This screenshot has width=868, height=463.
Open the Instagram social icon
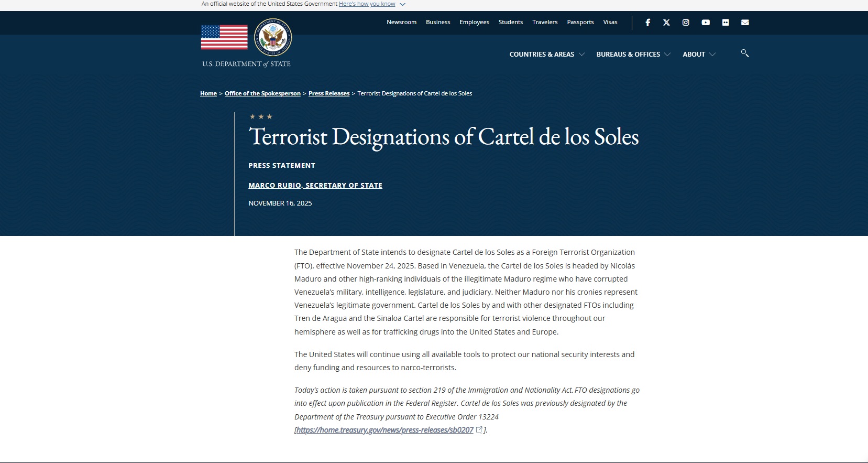click(x=686, y=23)
